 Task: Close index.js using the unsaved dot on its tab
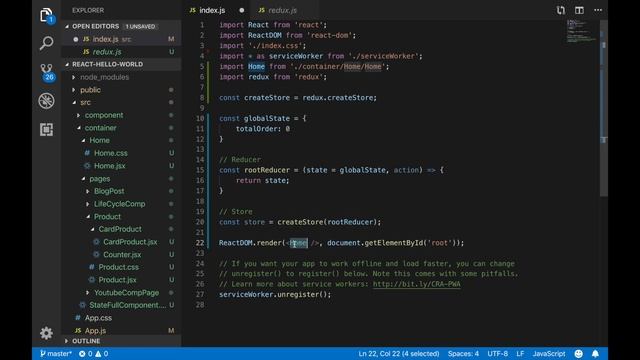tap(242, 10)
